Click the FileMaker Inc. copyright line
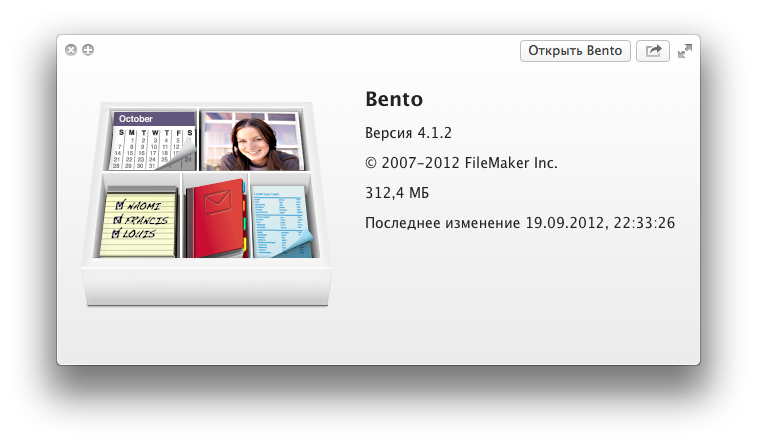The image size is (757, 444). tap(461, 163)
